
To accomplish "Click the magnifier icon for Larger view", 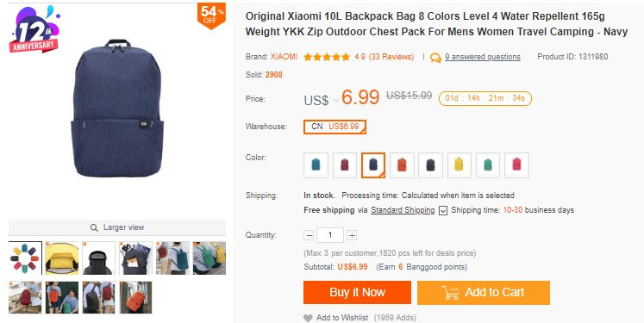I will point(94,227).
